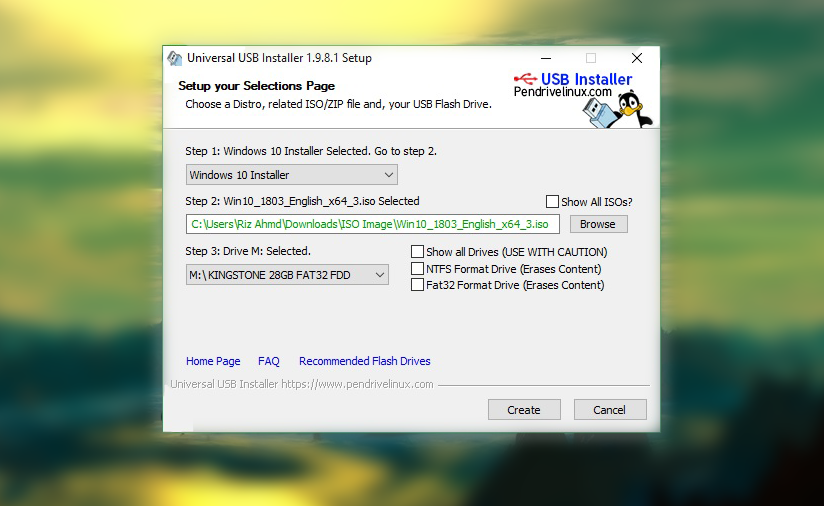This screenshot has height=506, width=824.
Task: Click the Browse button
Action: tap(599, 224)
